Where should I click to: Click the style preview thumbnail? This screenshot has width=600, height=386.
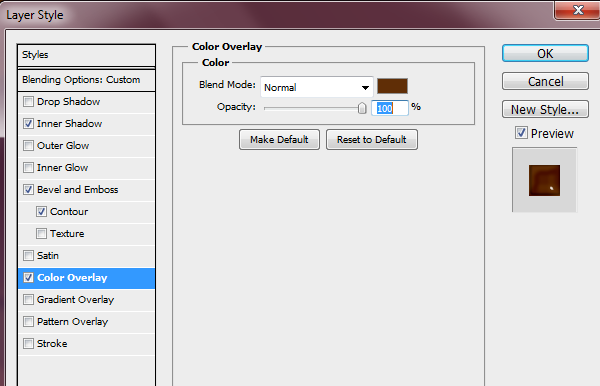(x=545, y=180)
